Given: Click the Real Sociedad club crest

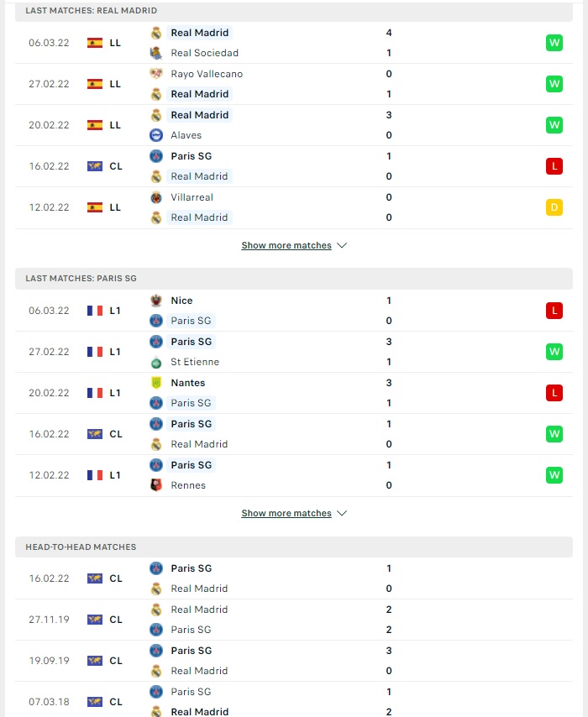Looking at the screenshot, I should click(x=156, y=53).
